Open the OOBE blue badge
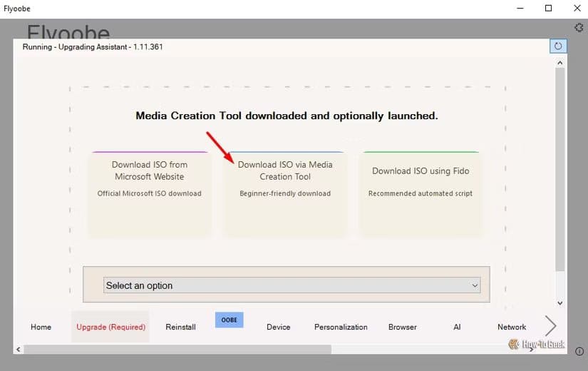588x371 pixels. click(x=229, y=320)
